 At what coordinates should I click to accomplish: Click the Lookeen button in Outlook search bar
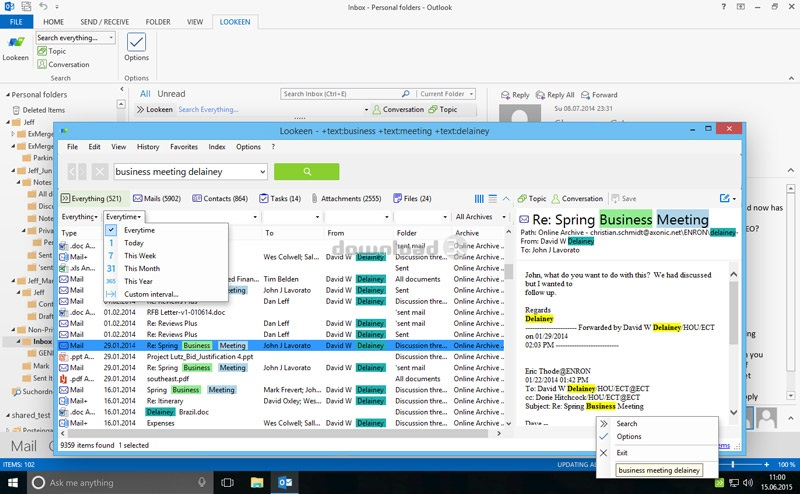point(155,109)
